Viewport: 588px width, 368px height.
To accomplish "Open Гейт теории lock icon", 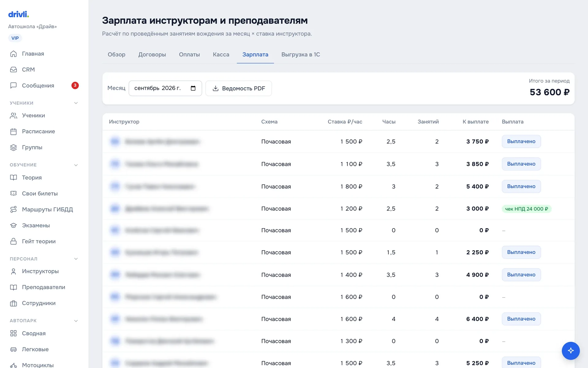I will tap(13, 241).
